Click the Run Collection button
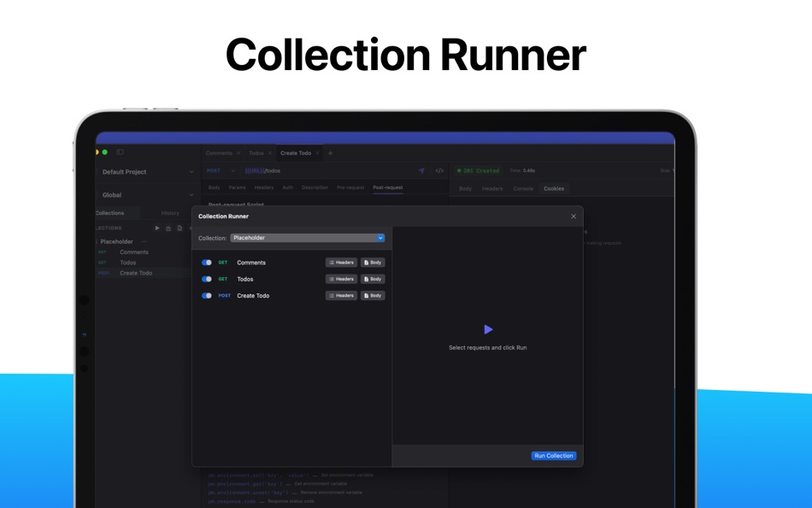This screenshot has width=812, height=508. tap(553, 456)
